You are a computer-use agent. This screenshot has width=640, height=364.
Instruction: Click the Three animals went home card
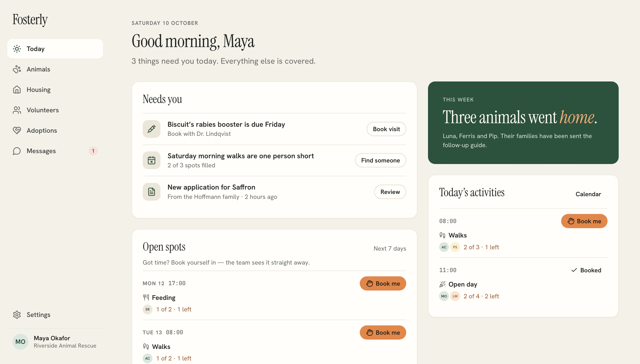tap(523, 123)
